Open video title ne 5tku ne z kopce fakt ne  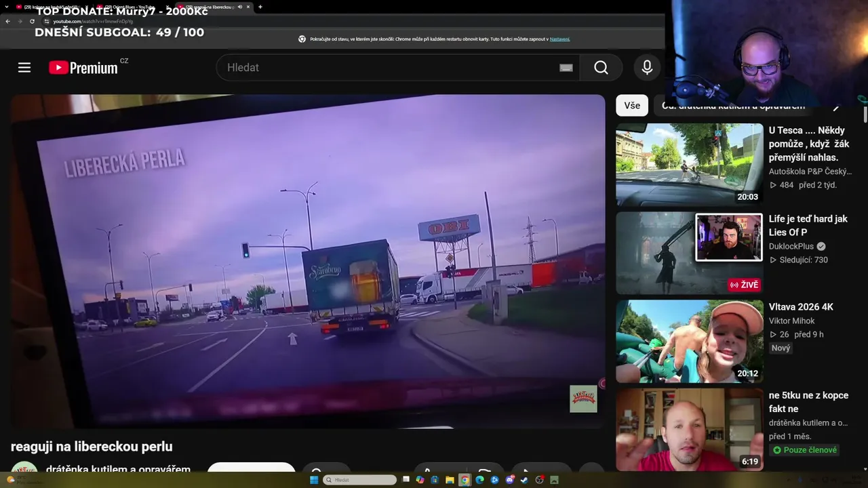point(809,402)
